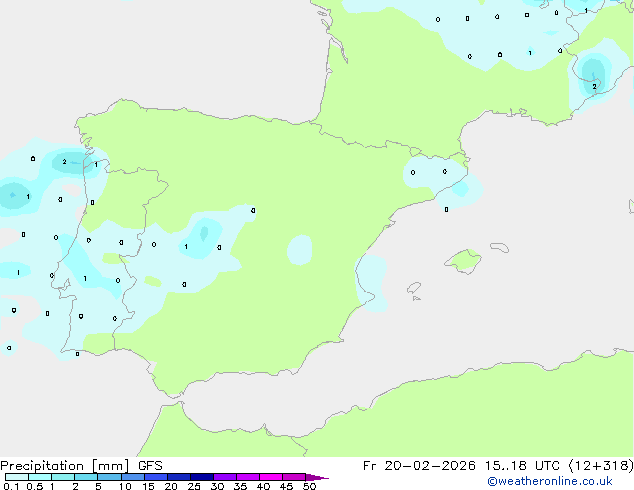Click the small Menorca island east of Mallorca
This screenshot has width=634, height=490.
[x=496, y=246]
